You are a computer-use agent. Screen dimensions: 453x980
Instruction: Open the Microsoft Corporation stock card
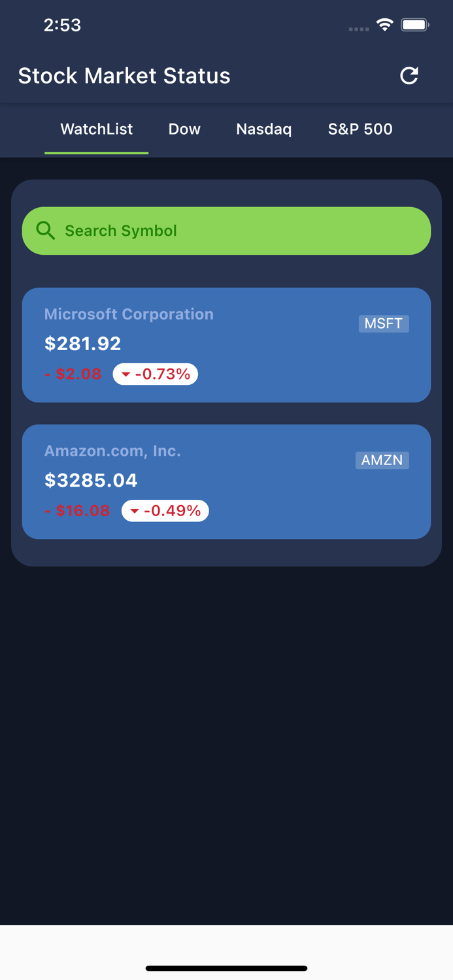pyautogui.click(x=226, y=345)
